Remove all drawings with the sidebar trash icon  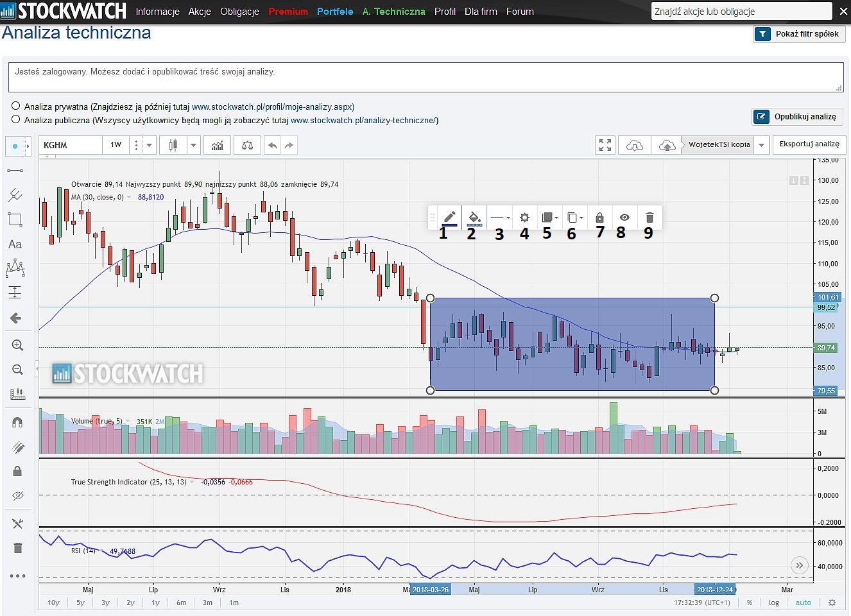tap(17, 548)
